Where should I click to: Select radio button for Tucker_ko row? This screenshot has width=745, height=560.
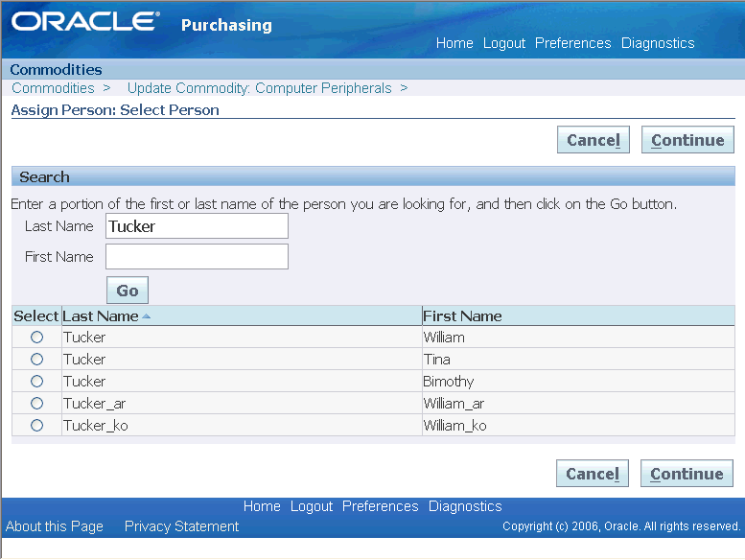coord(36,425)
